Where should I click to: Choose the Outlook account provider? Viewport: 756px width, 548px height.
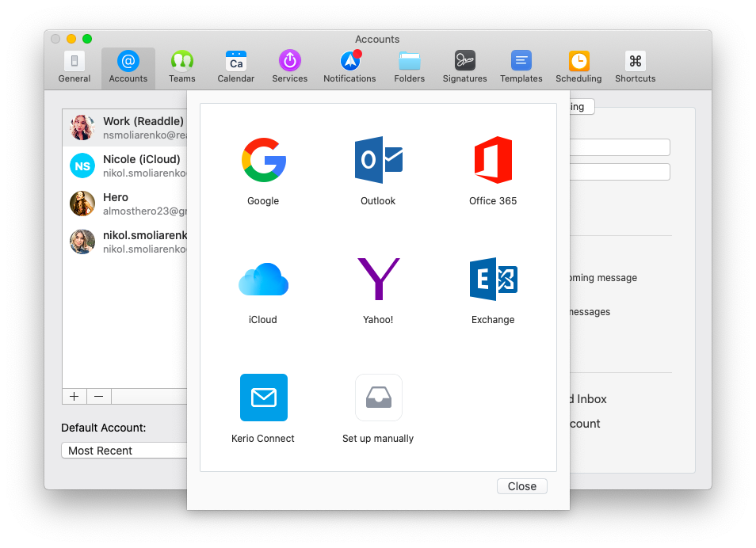coord(378,171)
